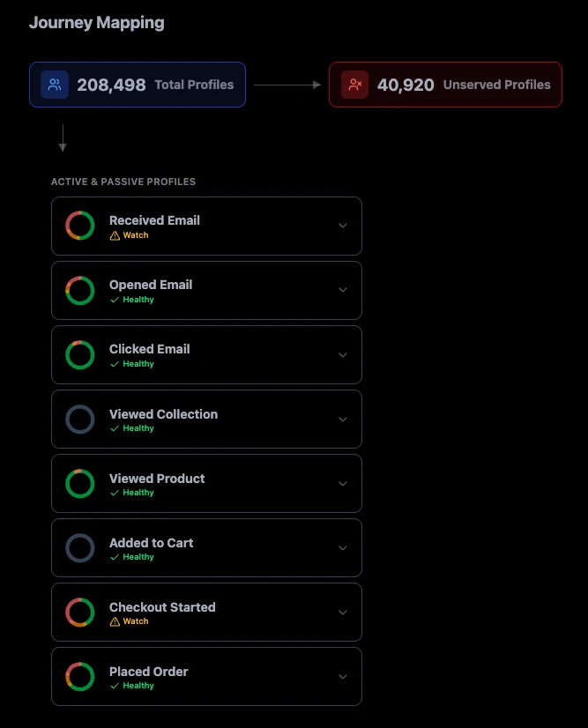Click the Unserved Profiles user-x icon
This screenshot has height=728, width=588.
click(x=354, y=85)
